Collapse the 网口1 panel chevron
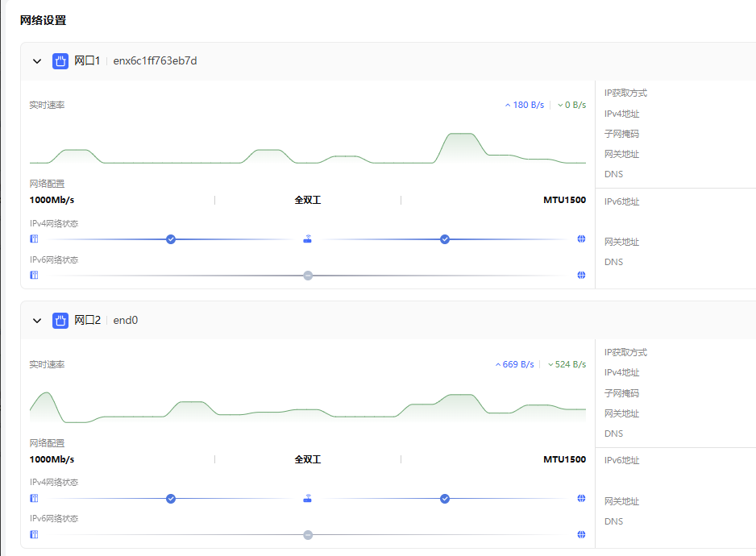Image resolution: width=756 pixels, height=556 pixels. click(x=37, y=61)
